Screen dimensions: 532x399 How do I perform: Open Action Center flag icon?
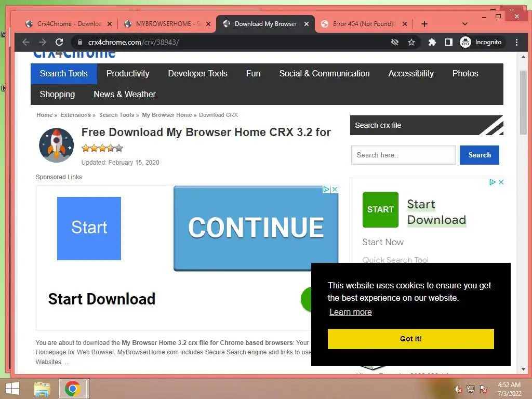click(x=483, y=389)
